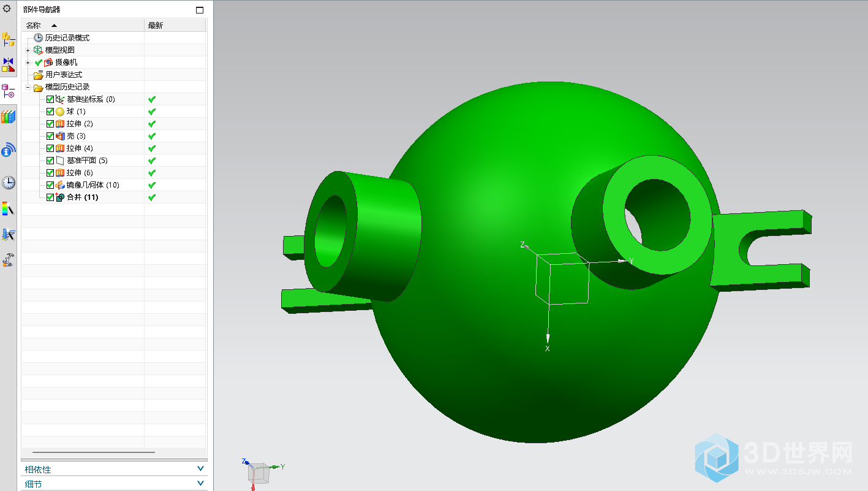Collapse the 模型历史记录 tree node
868x491 pixels.
click(28, 87)
